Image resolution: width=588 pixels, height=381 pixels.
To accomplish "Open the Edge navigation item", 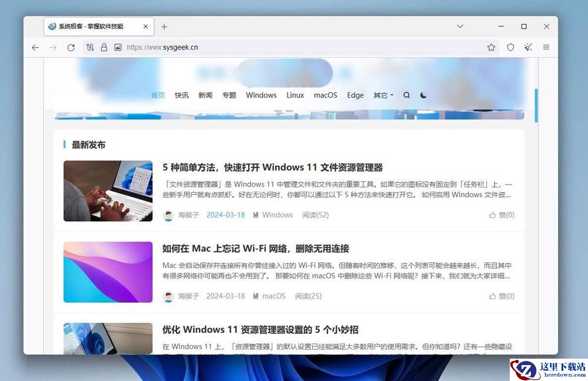I will [x=356, y=95].
